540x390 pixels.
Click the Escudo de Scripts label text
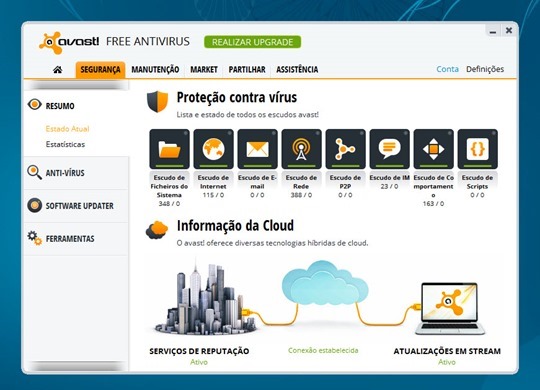pyautogui.click(x=477, y=182)
